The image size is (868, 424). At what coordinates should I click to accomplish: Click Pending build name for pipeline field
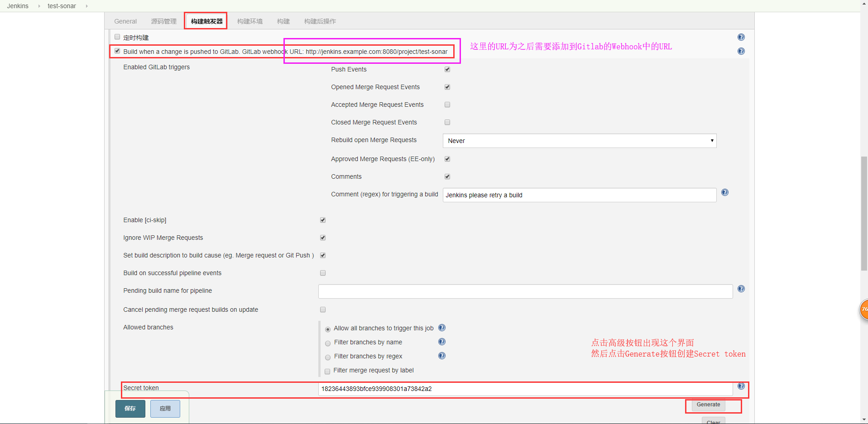click(x=525, y=291)
